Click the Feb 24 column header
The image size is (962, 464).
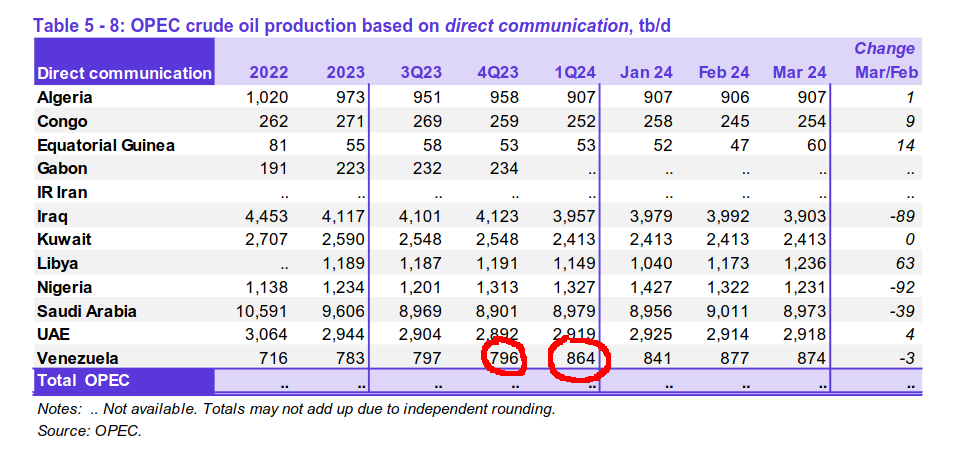click(724, 73)
